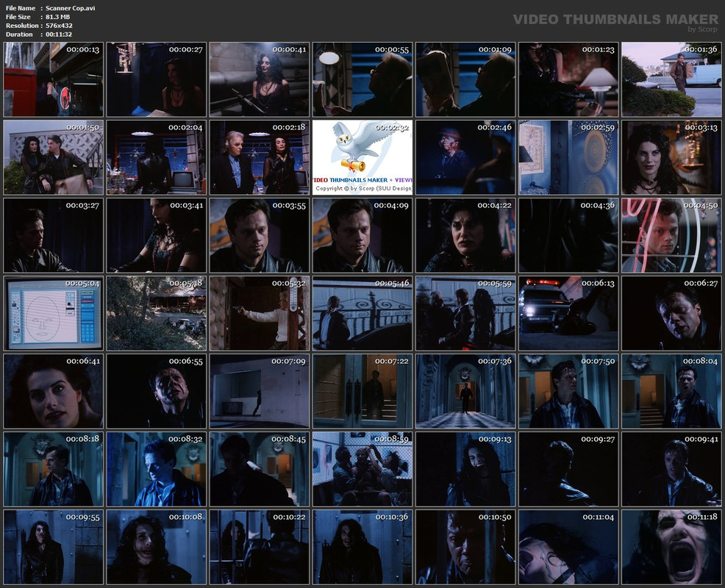
Task: Open the thumbnail at 00:05:59
Action: coord(465,313)
